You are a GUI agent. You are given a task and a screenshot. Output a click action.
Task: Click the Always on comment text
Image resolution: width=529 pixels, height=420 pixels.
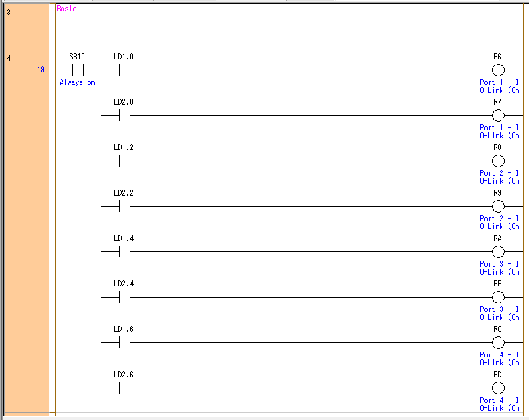point(77,82)
